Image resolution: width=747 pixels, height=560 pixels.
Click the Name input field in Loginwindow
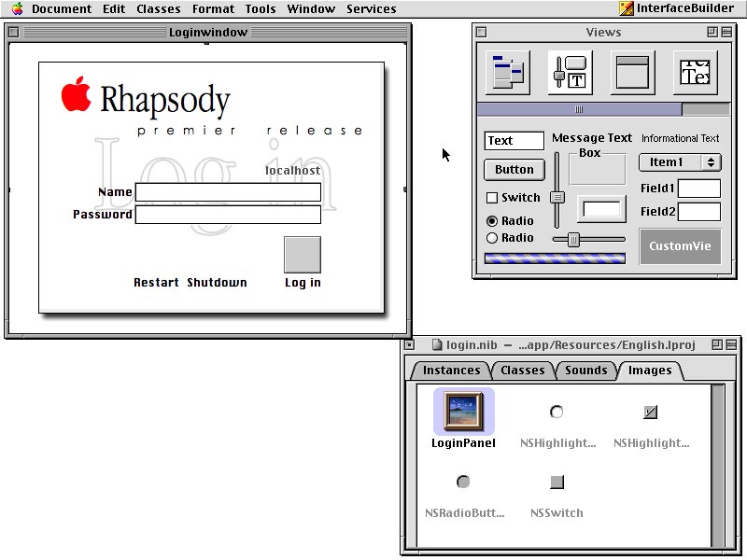click(228, 192)
